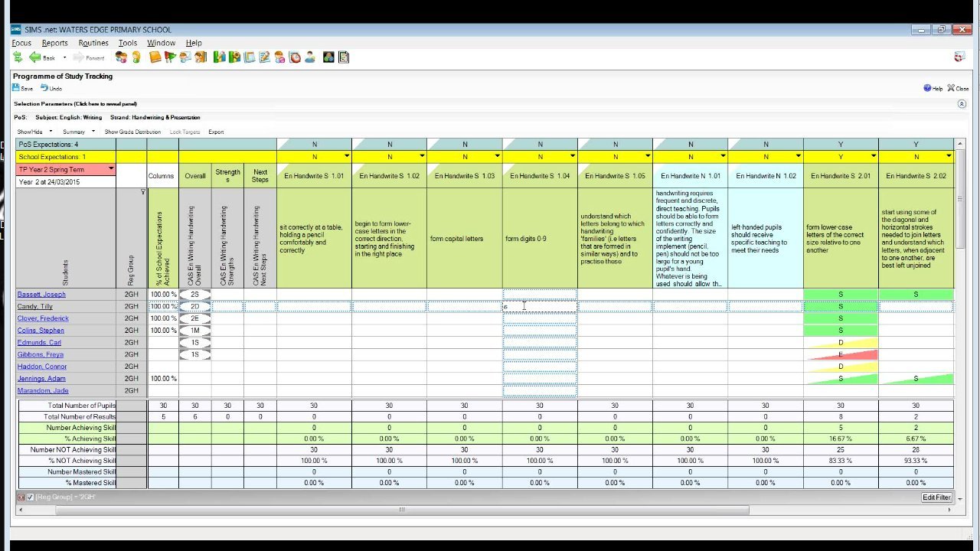Image resolution: width=980 pixels, height=551 pixels.
Task: Open the Back history dropdown arrow
Action: pos(64,57)
